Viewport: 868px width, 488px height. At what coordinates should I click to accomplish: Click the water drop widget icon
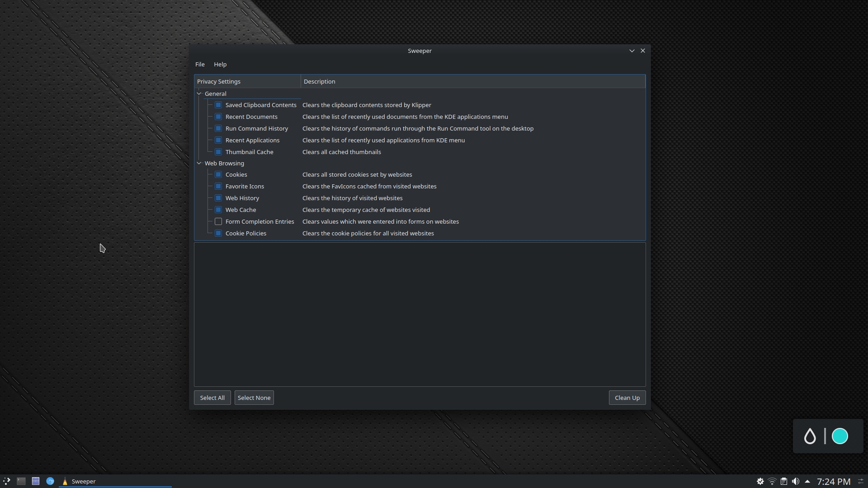(x=810, y=436)
